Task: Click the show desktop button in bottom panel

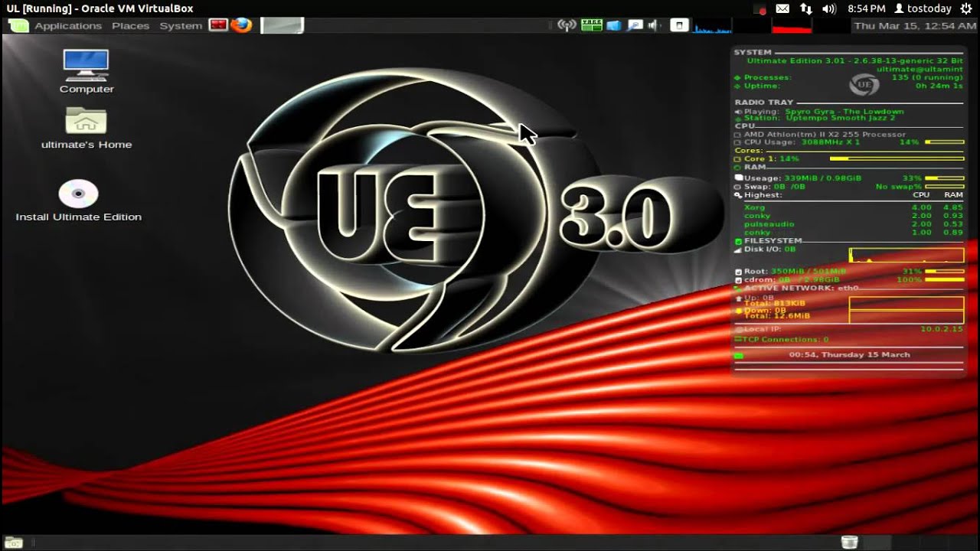Action: pos(14,543)
